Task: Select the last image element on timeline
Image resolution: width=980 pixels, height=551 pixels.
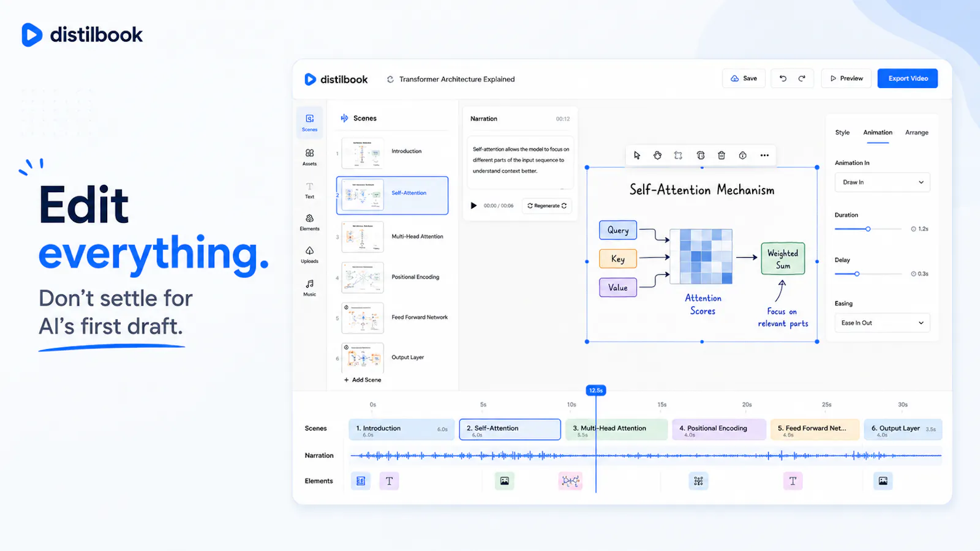Action: [883, 481]
